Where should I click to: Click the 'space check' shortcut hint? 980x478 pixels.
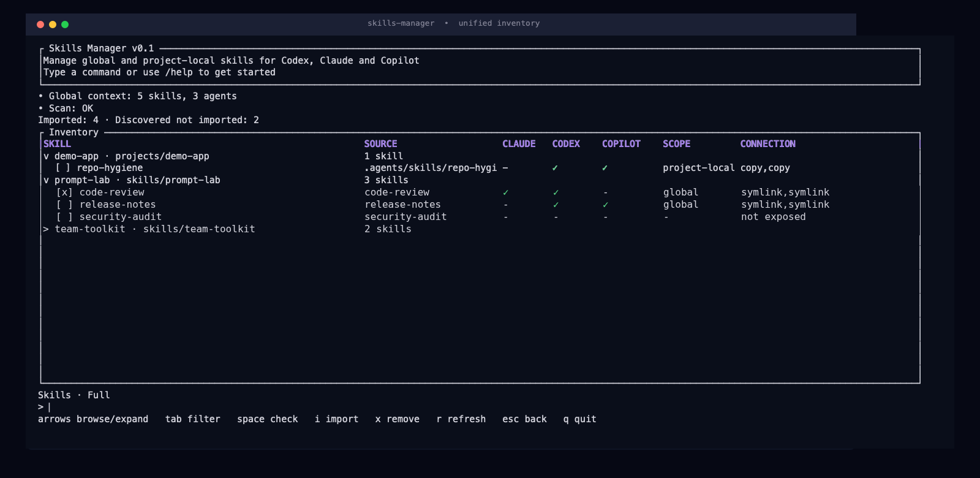268,419
